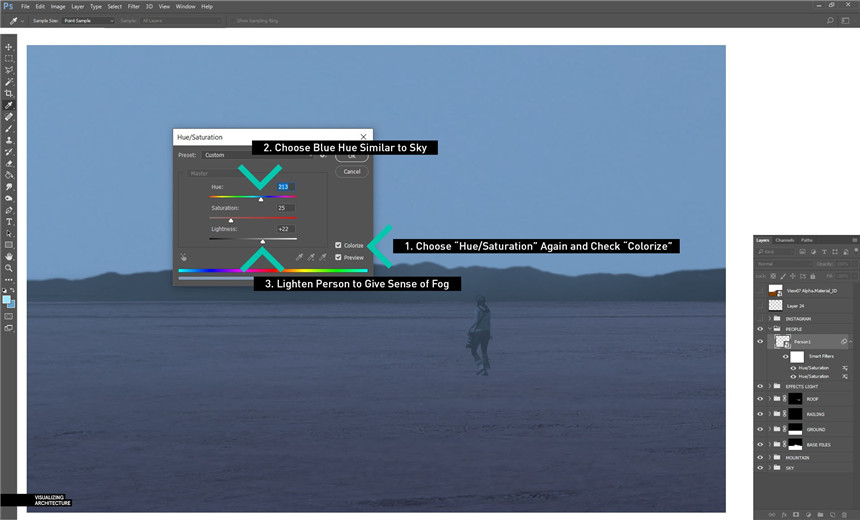Select the Zoom tool
Viewport: 860px width, 520px height.
pos(9,268)
